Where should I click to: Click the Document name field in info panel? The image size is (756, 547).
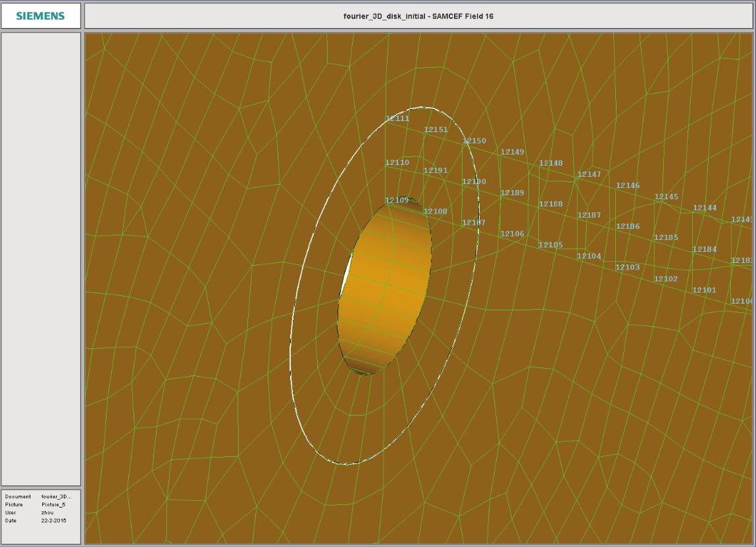coord(55,496)
